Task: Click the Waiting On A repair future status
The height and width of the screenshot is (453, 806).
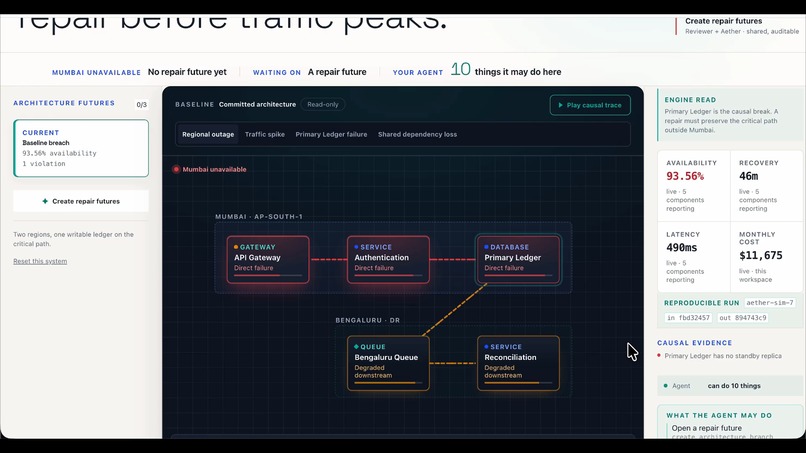Action: pyautogui.click(x=309, y=72)
